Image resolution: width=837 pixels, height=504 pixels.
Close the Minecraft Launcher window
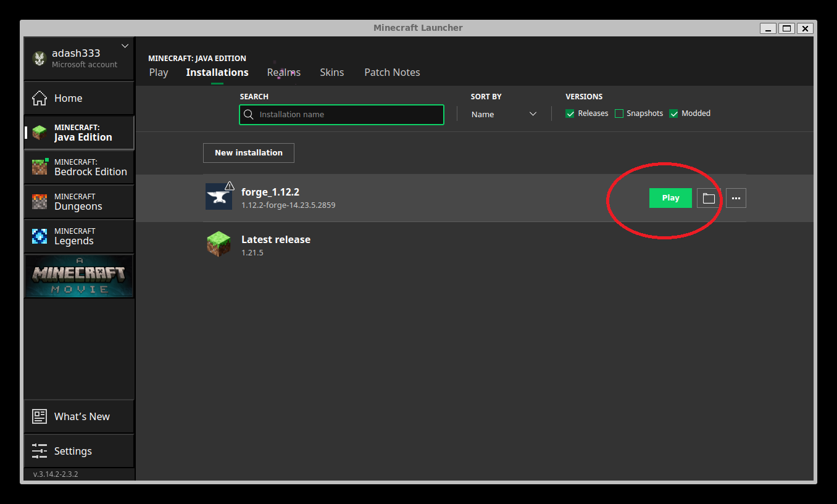805,28
